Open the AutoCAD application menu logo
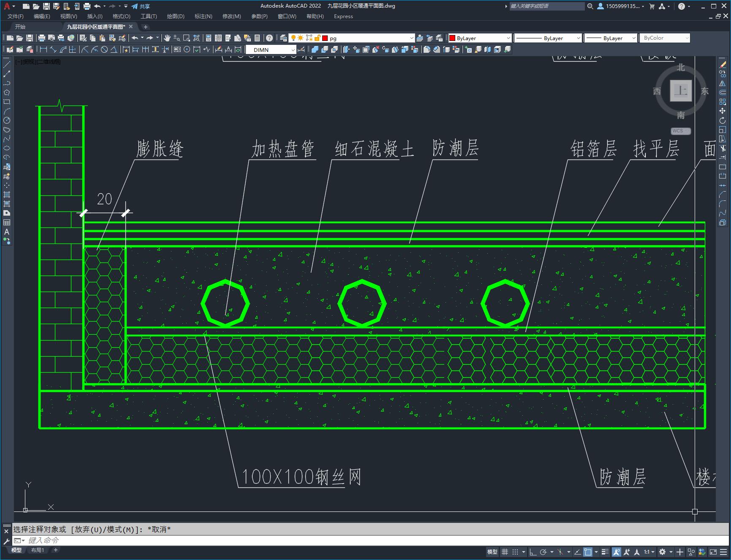Image resolution: width=731 pixels, height=560 pixels. tap(7, 6)
